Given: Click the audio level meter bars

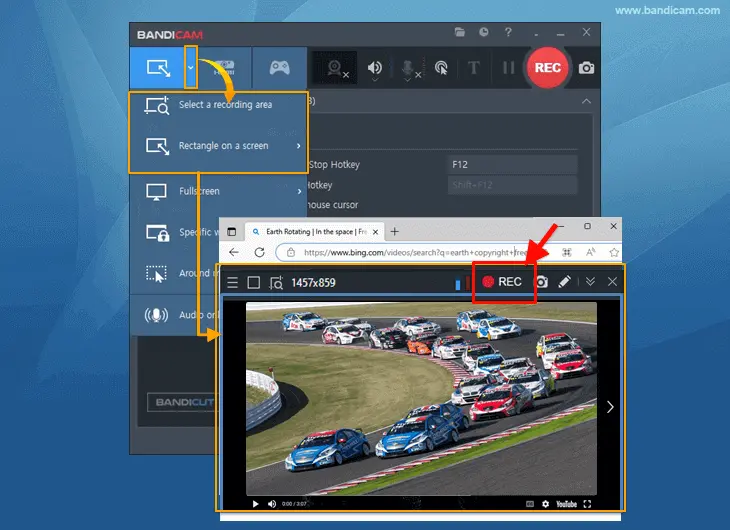Looking at the screenshot, I should pyautogui.click(x=462, y=283).
